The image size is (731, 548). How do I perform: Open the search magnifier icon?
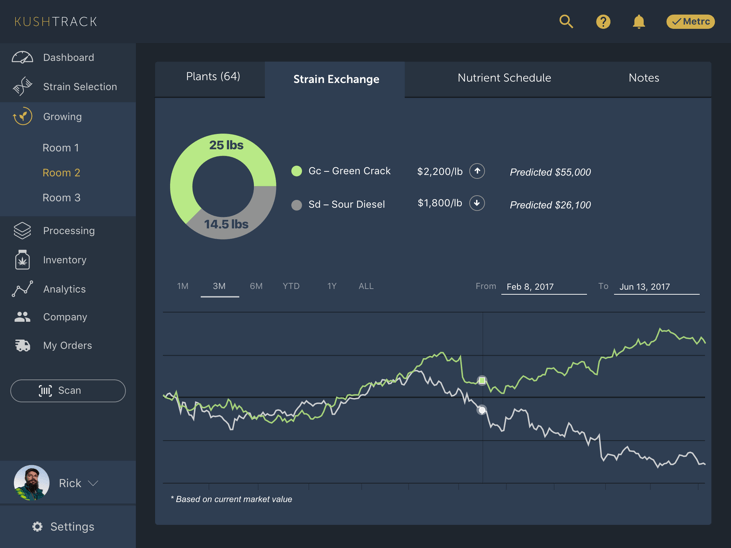click(566, 21)
